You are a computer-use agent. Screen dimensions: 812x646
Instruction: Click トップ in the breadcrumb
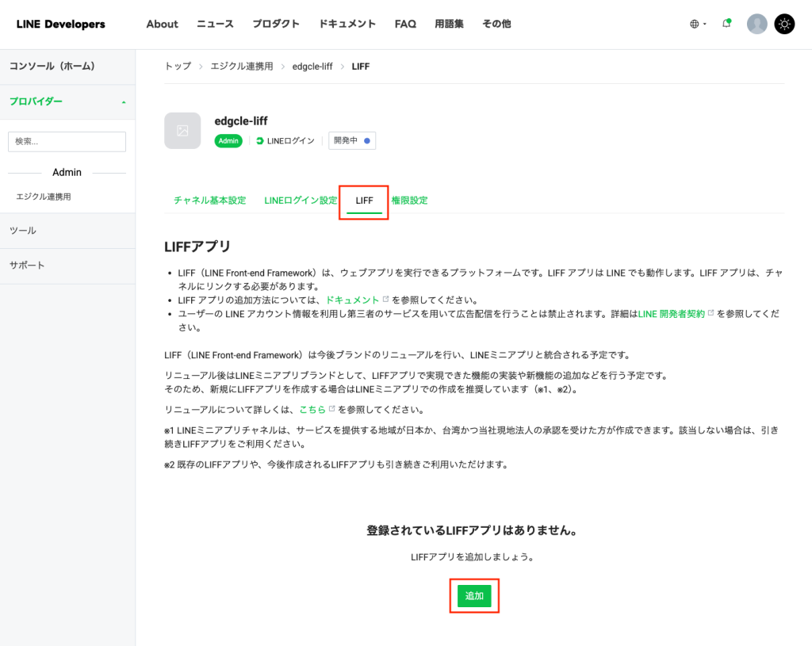(x=178, y=67)
